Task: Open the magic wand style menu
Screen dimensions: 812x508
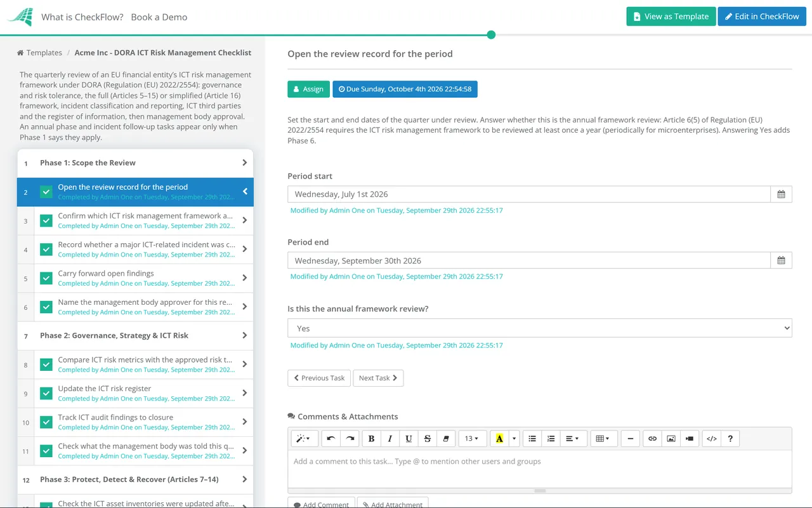Action: (304, 438)
